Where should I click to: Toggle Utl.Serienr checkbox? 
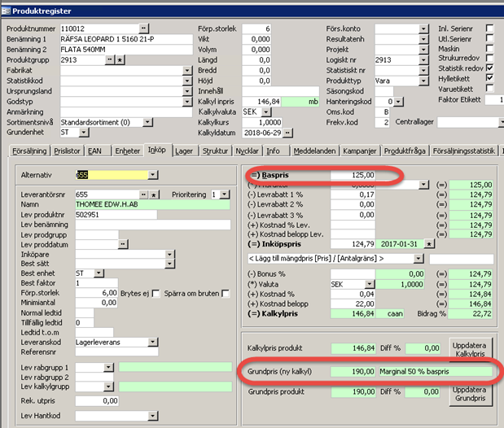489,38
